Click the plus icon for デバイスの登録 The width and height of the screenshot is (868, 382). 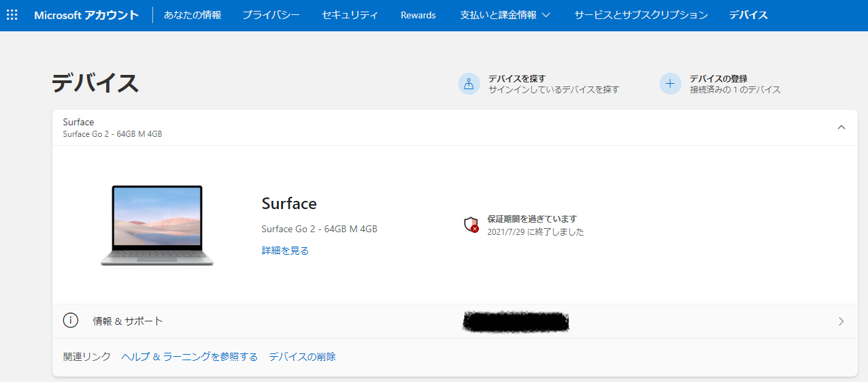coord(670,84)
